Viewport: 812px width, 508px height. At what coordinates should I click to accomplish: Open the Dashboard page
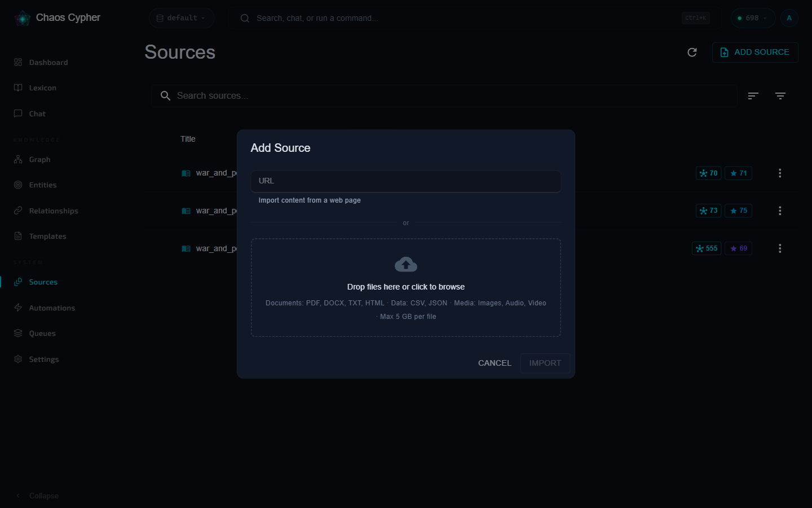click(x=48, y=62)
